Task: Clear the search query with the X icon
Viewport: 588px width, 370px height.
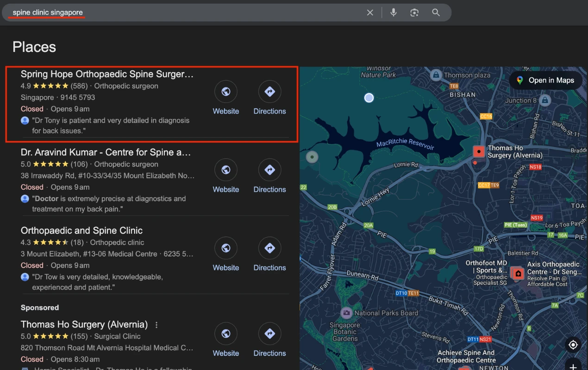Action: point(370,12)
